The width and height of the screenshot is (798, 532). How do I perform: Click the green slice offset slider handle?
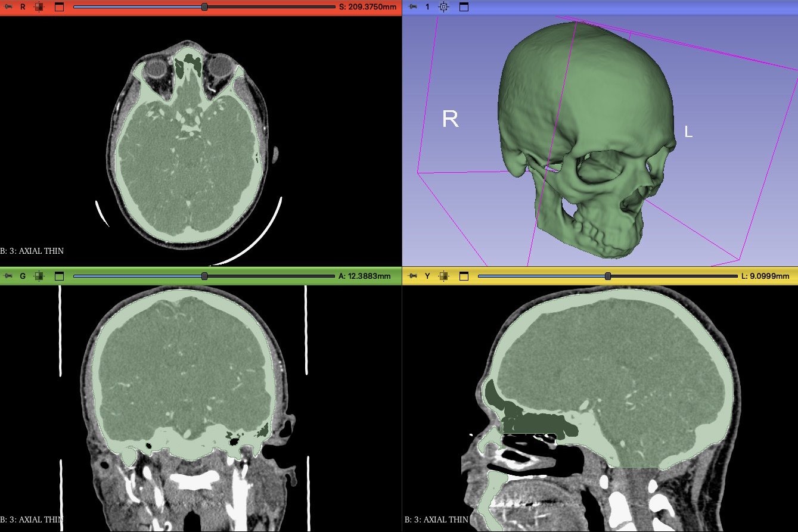(x=204, y=276)
